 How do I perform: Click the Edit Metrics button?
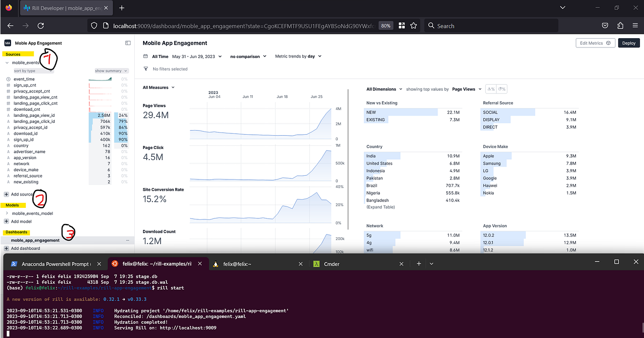point(595,43)
